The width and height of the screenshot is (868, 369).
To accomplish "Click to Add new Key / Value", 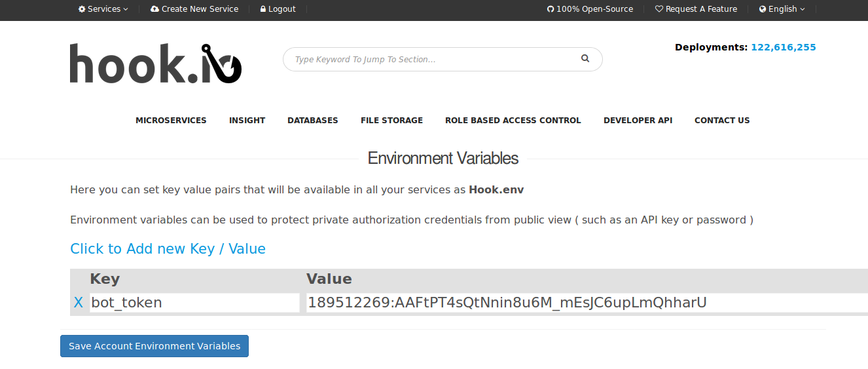I will point(168,249).
